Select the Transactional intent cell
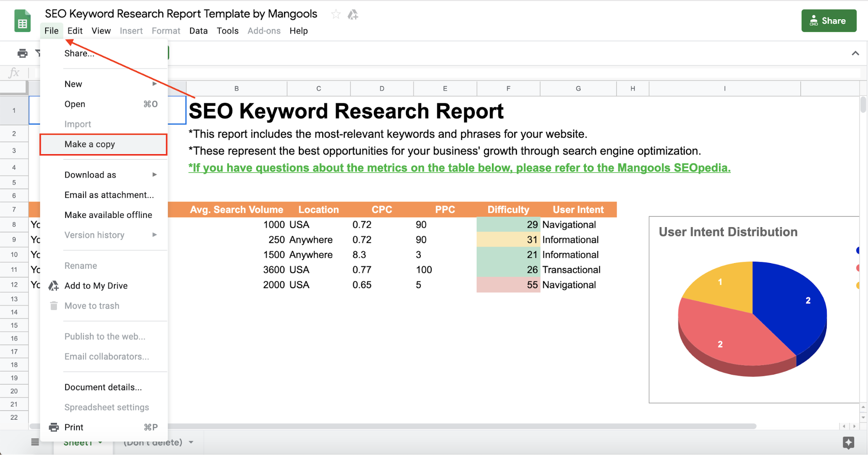The height and width of the screenshot is (455, 868). [578, 270]
